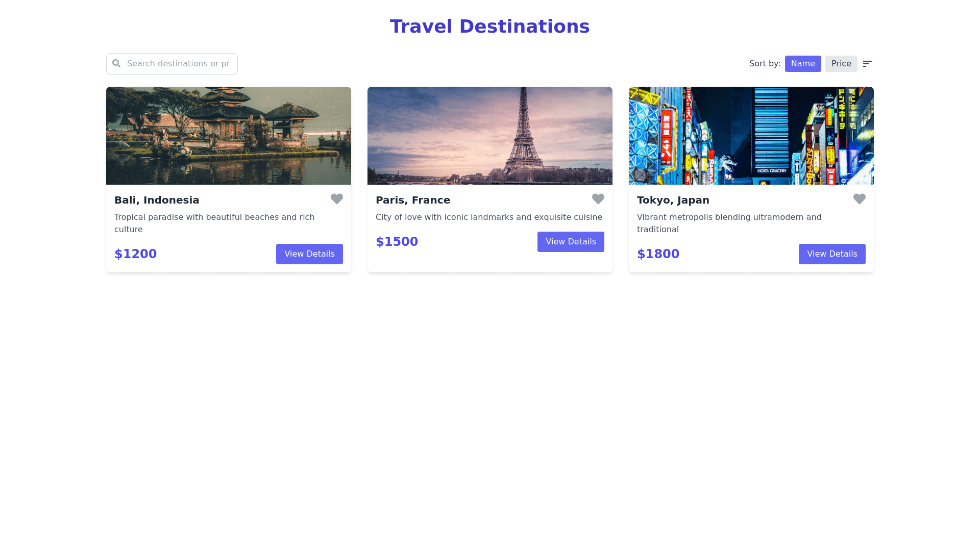Click the search magnifier icon
Image resolution: width=980 pixels, height=551 pixels.
[116, 63]
